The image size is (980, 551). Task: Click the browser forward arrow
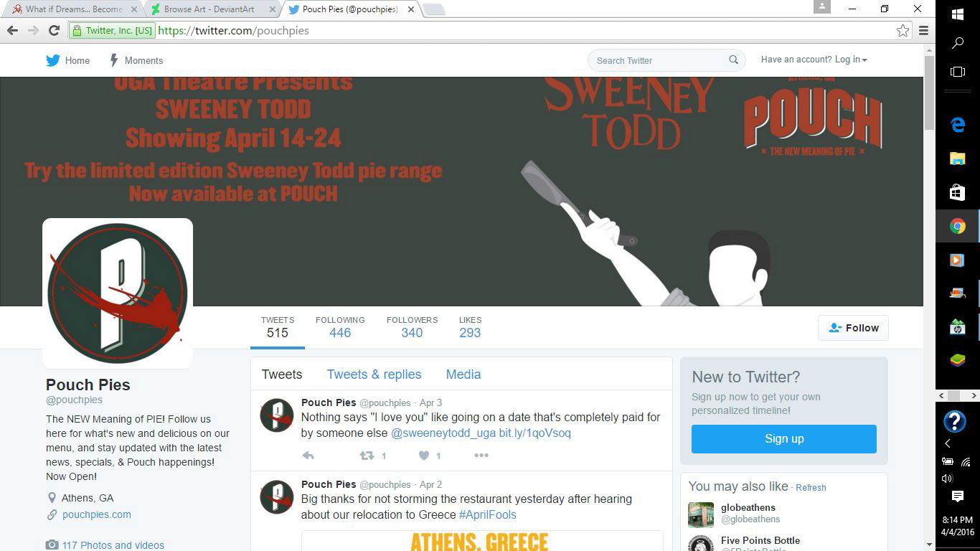(33, 30)
